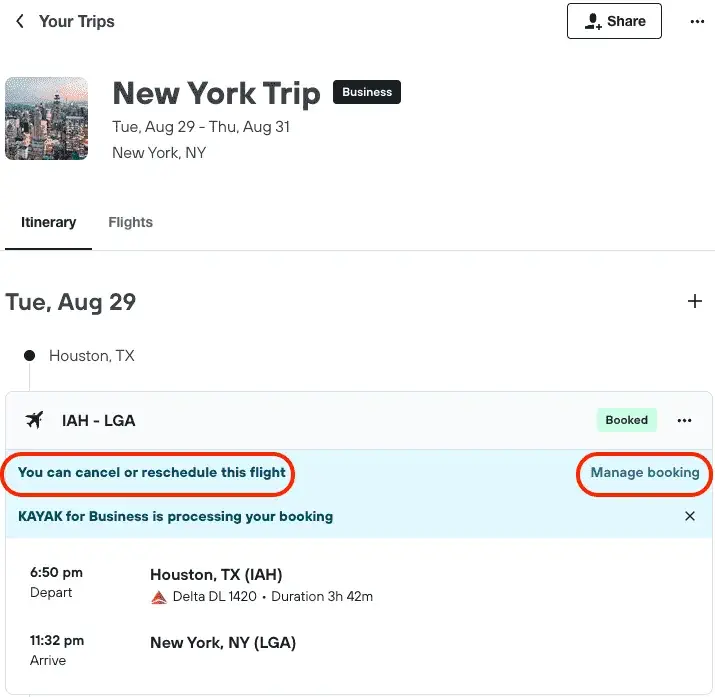Click 'You can cancel or reschedule this flight'
The width and height of the screenshot is (715, 697).
pyautogui.click(x=151, y=472)
